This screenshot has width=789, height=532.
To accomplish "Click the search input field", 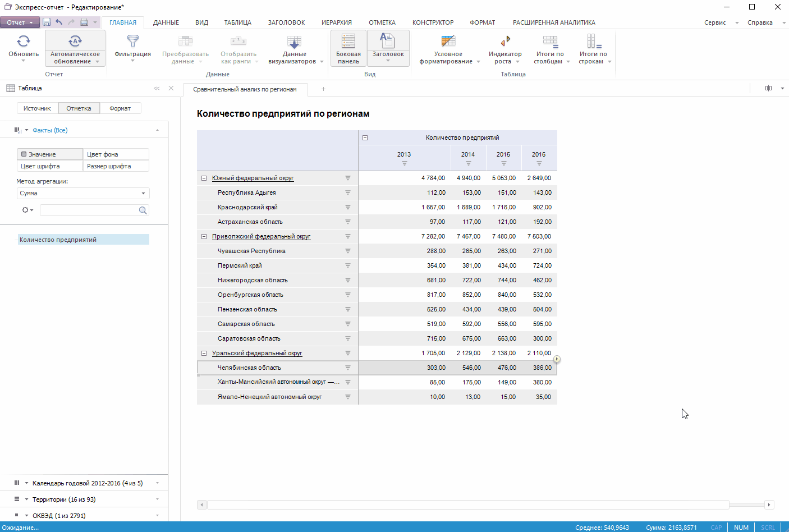I will pos(89,210).
